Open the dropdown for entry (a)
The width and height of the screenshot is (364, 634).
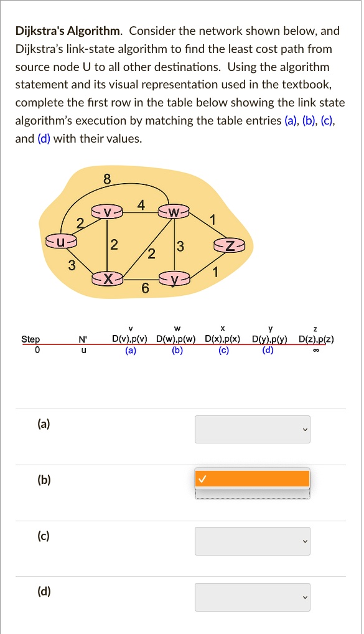[x=253, y=429]
